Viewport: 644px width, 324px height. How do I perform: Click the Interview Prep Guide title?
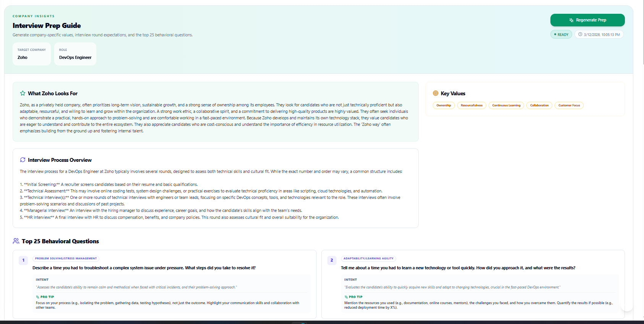pyautogui.click(x=47, y=26)
